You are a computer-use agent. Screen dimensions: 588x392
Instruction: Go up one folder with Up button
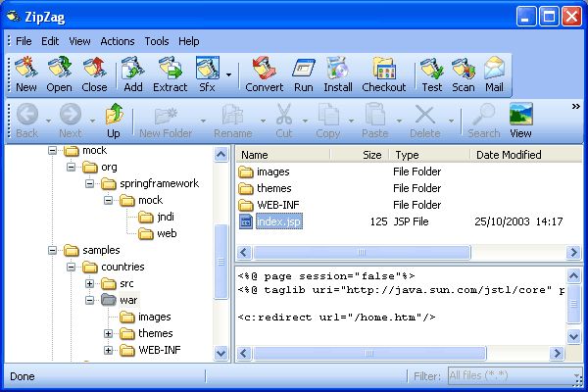pos(114,120)
